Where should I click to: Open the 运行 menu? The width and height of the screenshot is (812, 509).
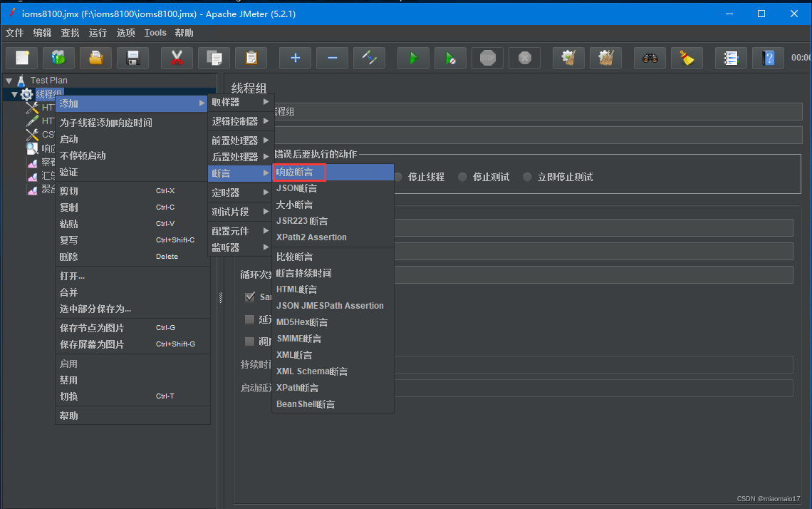(98, 34)
